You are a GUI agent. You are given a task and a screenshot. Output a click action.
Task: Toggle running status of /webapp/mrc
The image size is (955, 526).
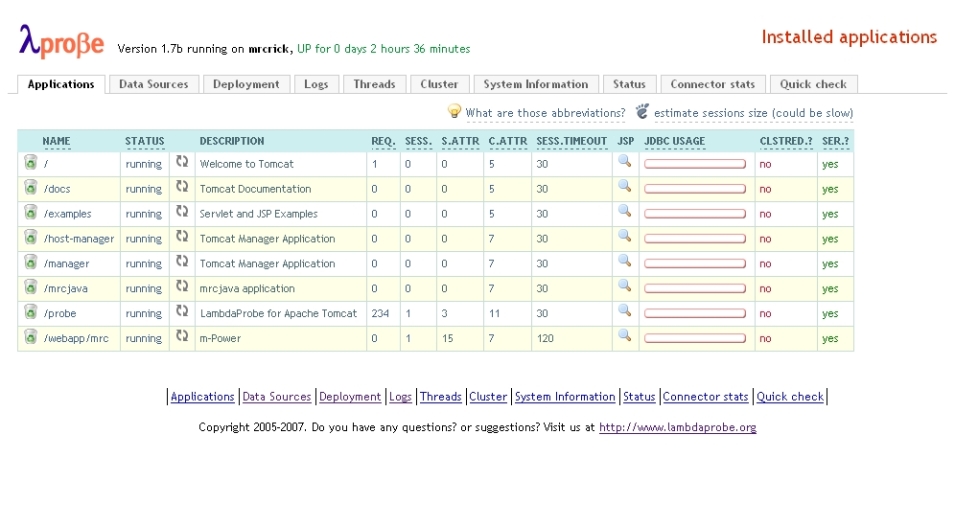point(144,339)
